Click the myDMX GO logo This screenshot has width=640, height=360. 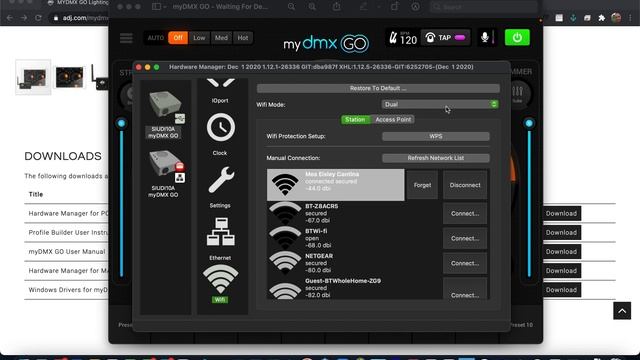326,44
